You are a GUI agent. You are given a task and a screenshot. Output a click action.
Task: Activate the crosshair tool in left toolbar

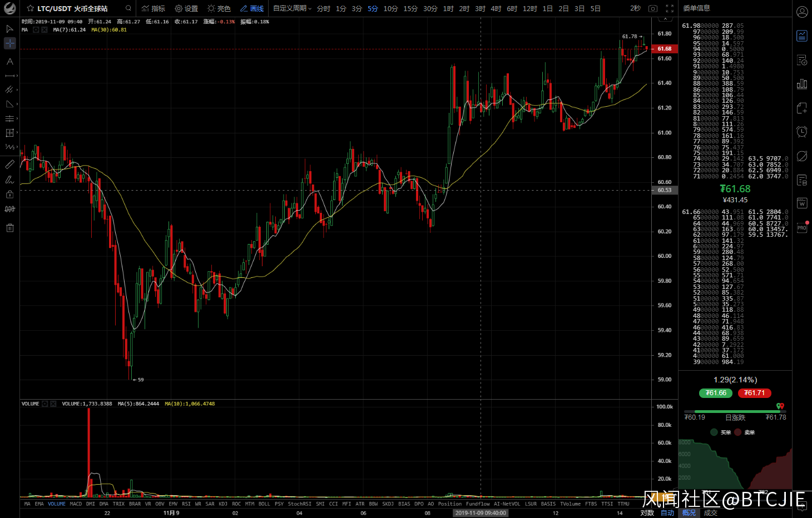[x=9, y=43]
